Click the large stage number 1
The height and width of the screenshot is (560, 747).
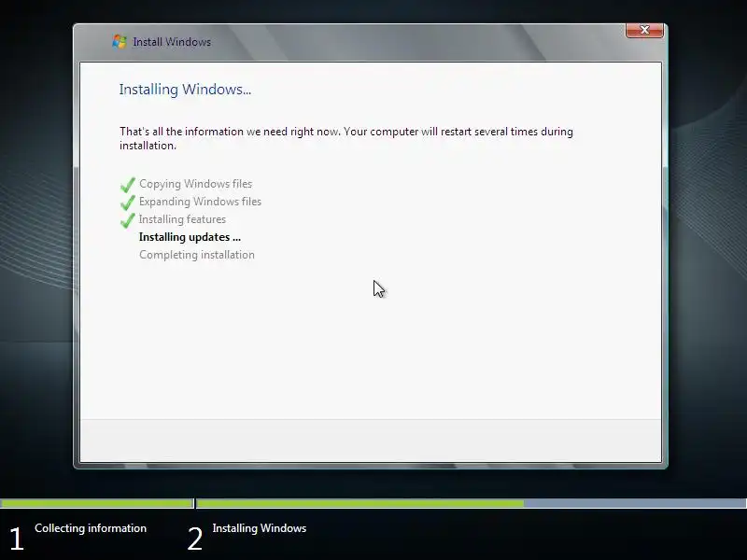(16, 539)
